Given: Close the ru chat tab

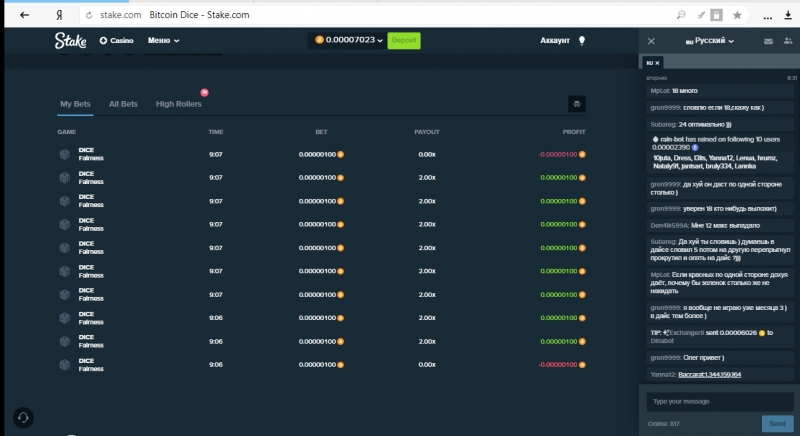Looking at the screenshot, I should 657,63.
